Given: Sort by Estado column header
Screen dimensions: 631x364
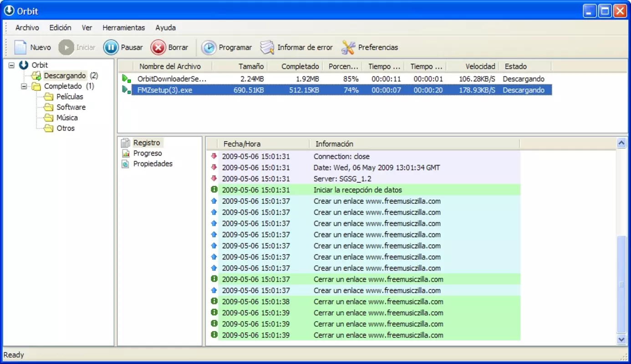Looking at the screenshot, I should (x=526, y=66).
